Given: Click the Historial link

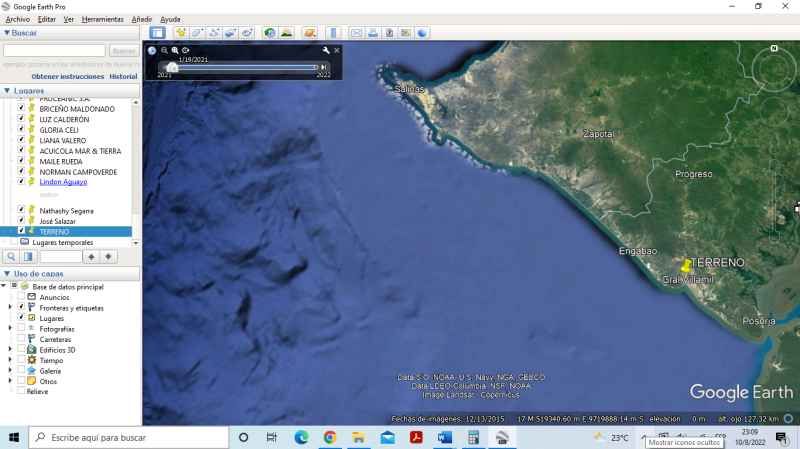Looking at the screenshot, I should click(x=123, y=76).
